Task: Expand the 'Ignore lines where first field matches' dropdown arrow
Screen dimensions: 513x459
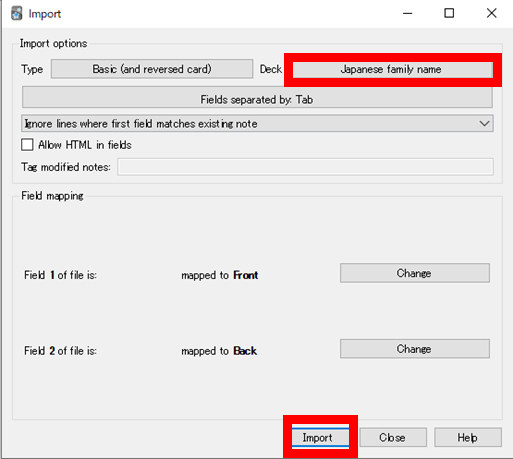Action: point(484,124)
